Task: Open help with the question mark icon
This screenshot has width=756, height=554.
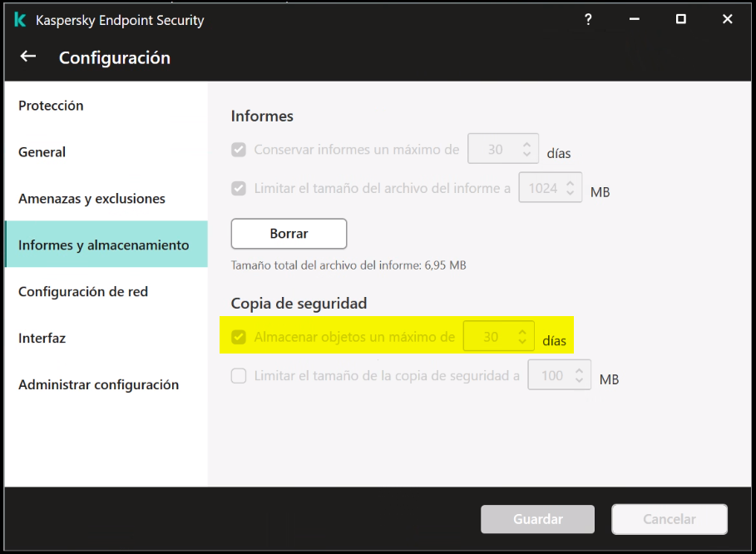Action: tap(588, 19)
